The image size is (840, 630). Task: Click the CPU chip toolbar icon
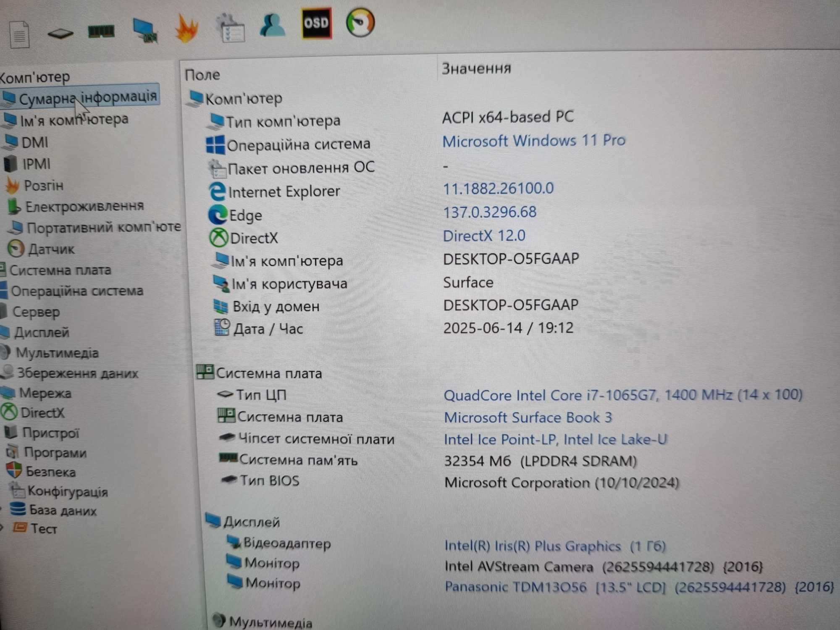pyautogui.click(x=60, y=33)
